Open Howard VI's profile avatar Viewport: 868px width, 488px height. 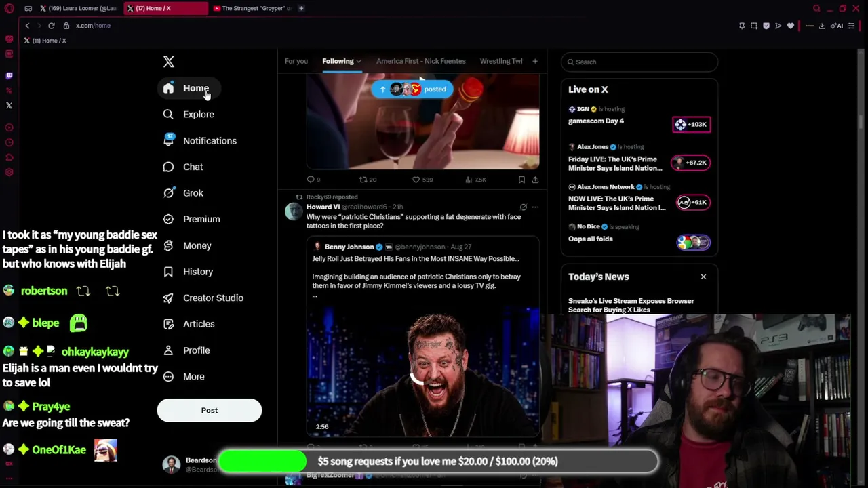tap(294, 211)
